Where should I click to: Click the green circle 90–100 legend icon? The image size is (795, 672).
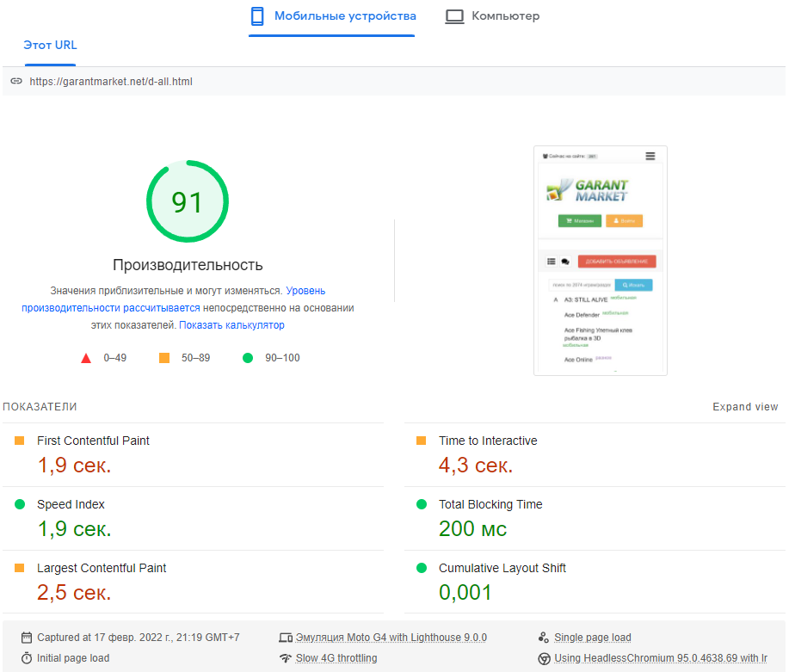click(248, 358)
